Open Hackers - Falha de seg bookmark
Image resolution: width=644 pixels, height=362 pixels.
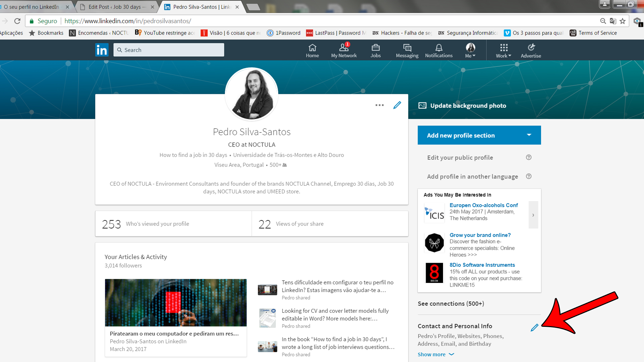tap(402, 33)
